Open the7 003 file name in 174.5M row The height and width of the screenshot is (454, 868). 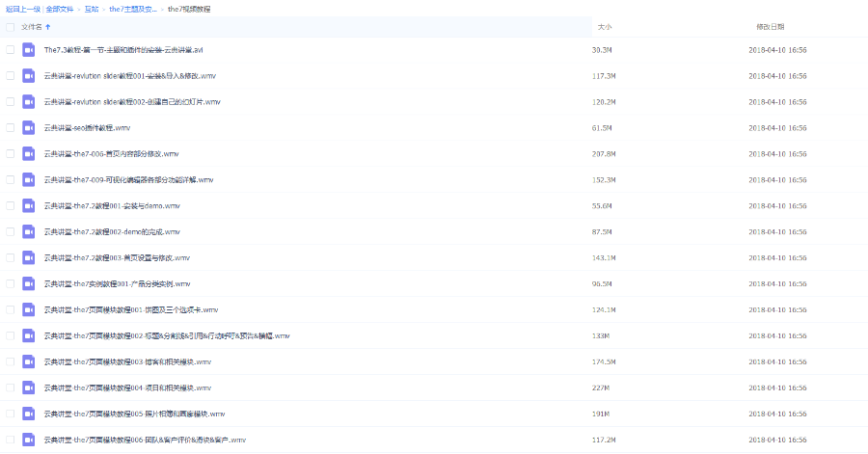(128, 361)
